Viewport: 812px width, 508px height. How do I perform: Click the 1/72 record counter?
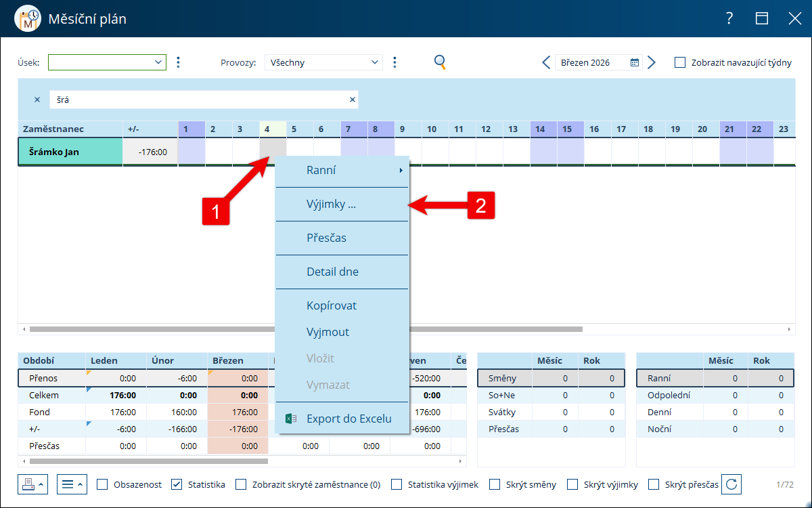coord(785,484)
